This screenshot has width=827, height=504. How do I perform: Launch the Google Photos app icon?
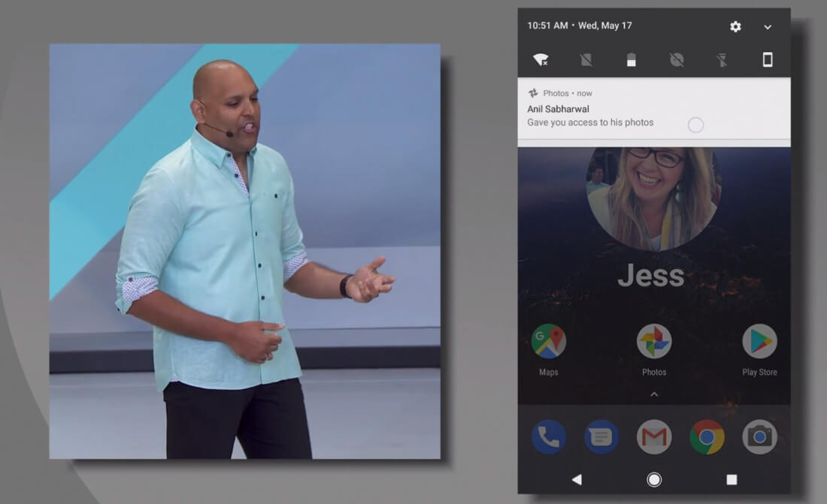pyautogui.click(x=654, y=341)
